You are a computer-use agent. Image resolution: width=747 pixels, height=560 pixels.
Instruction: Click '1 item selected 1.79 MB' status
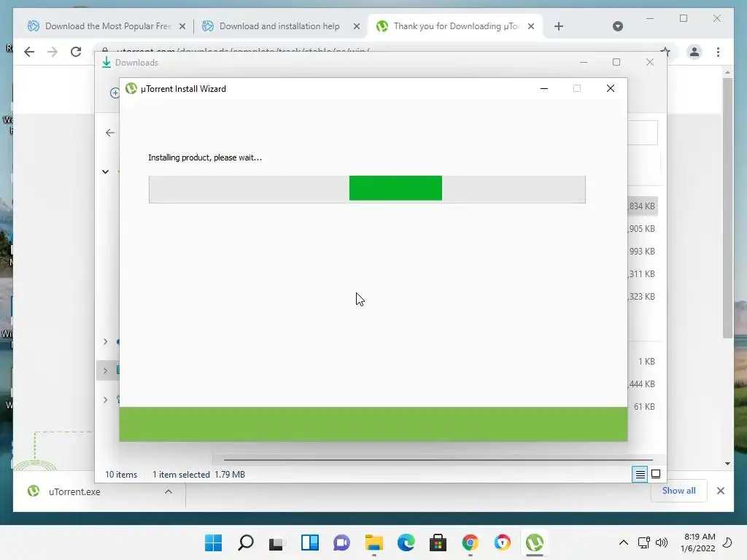(198, 475)
